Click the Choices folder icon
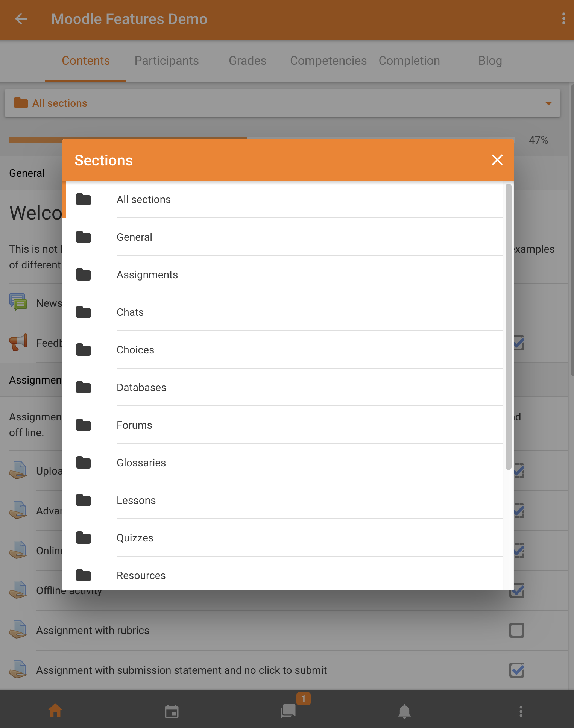 click(x=84, y=350)
